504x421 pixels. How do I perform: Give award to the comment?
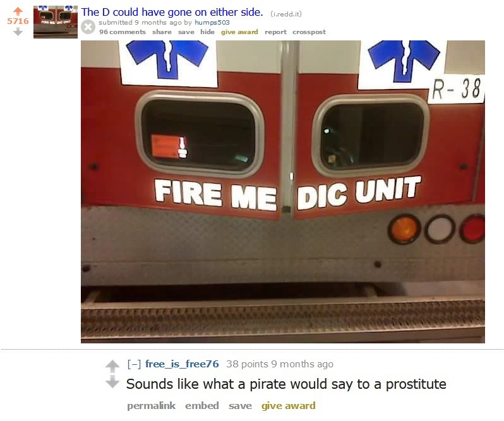(289, 406)
